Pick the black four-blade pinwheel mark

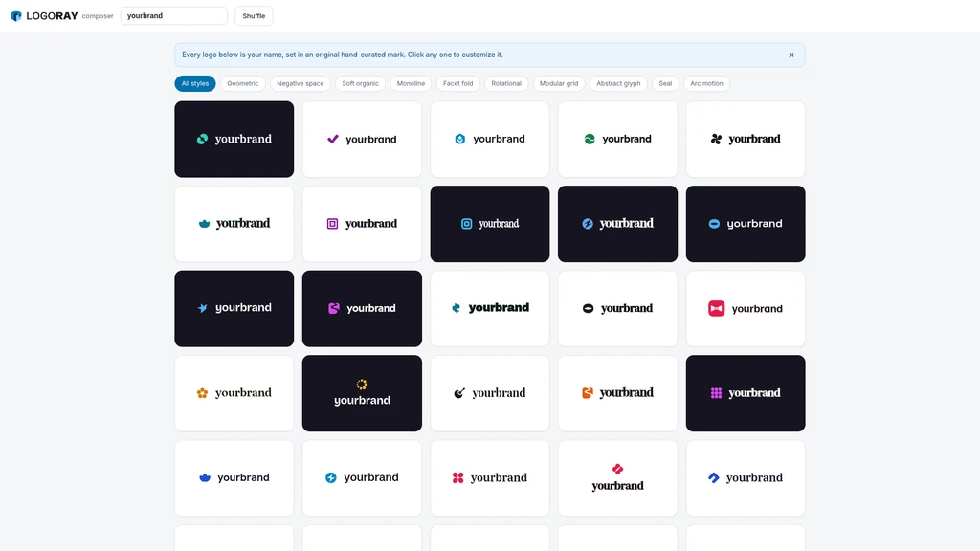716,140
